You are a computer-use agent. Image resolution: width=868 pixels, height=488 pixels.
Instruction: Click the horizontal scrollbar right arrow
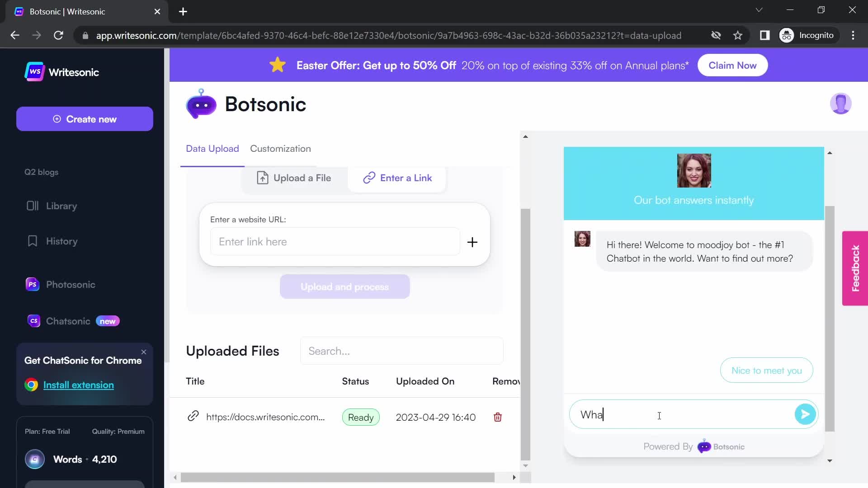tap(514, 477)
